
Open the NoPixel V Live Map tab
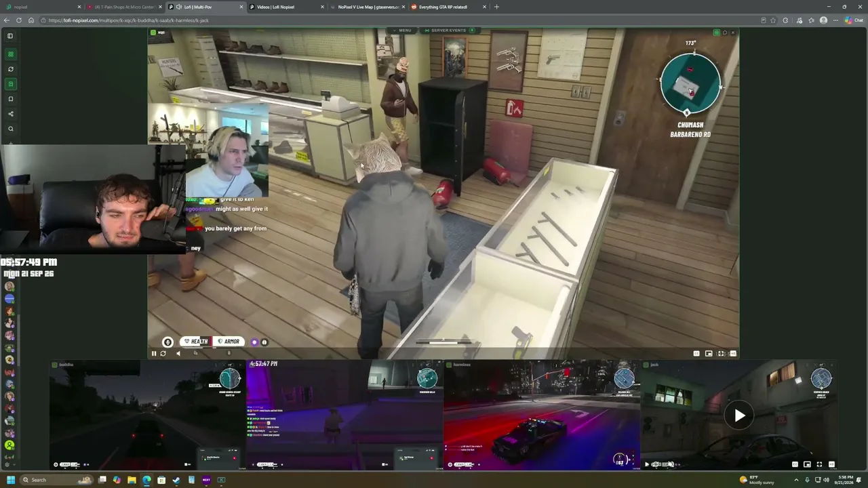[x=366, y=7]
